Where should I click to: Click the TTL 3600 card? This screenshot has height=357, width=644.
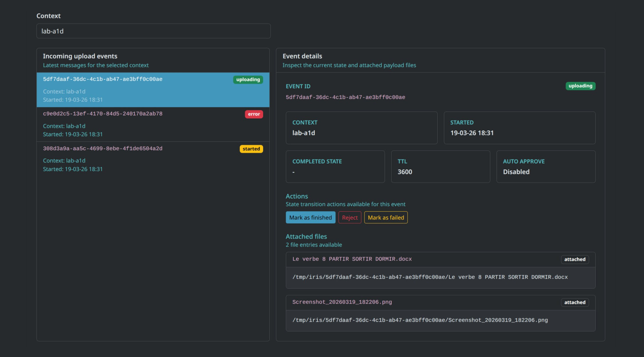tap(440, 167)
